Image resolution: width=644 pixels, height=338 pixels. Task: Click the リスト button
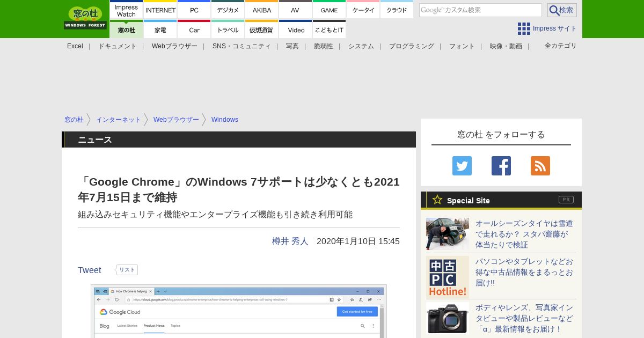pos(127,270)
